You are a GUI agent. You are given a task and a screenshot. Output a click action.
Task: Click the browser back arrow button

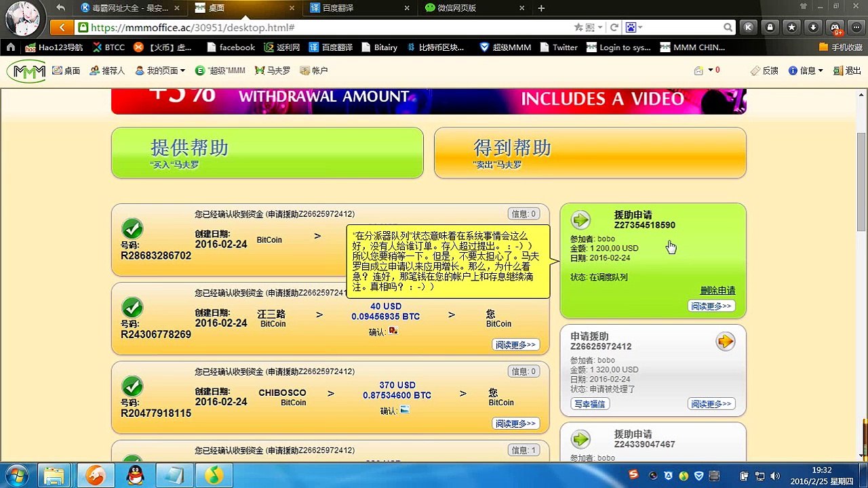(x=61, y=8)
